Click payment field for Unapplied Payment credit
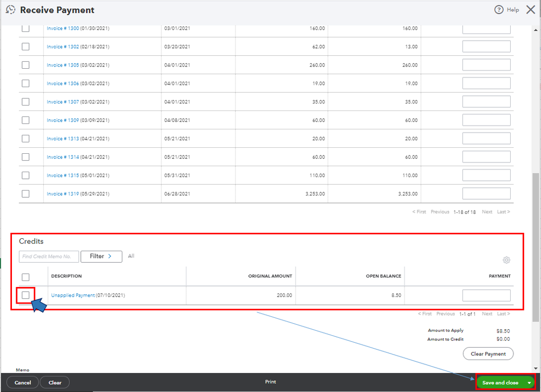The height and width of the screenshot is (392, 541). pyautogui.click(x=486, y=296)
